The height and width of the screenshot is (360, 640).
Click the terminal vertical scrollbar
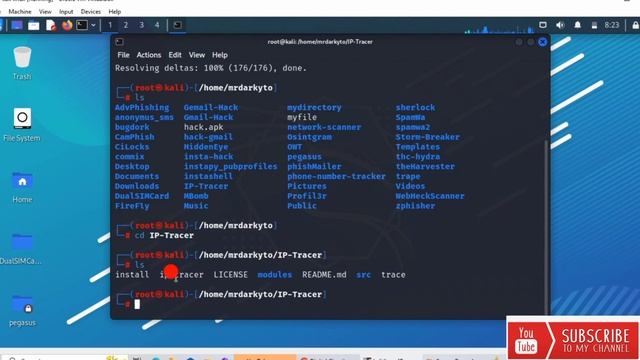pos(547,227)
